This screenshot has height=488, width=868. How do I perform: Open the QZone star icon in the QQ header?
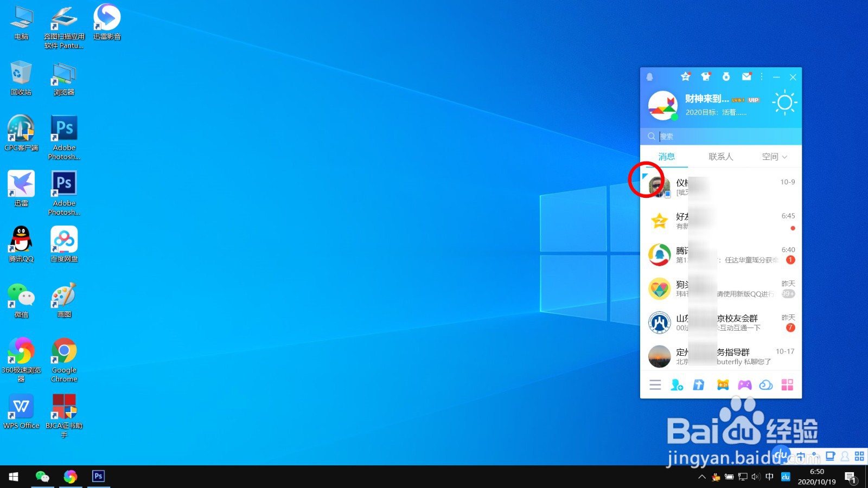click(686, 76)
